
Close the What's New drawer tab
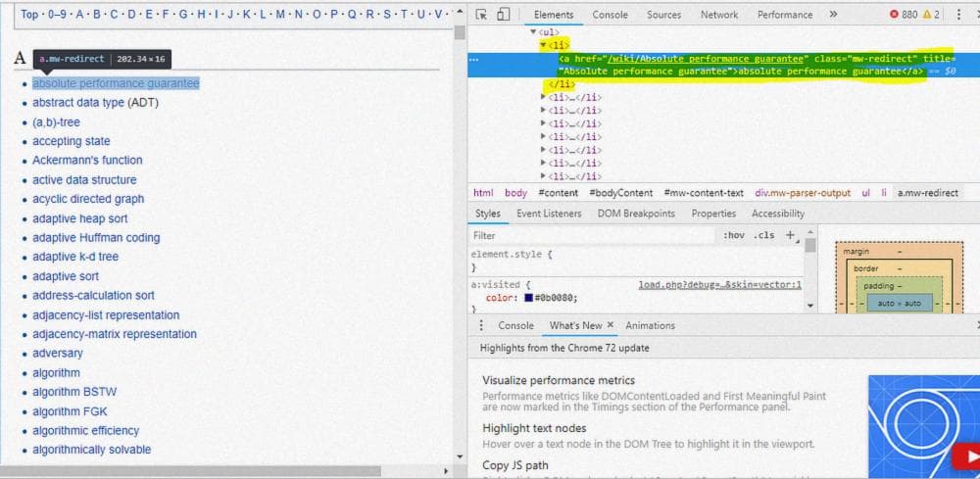(x=611, y=325)
